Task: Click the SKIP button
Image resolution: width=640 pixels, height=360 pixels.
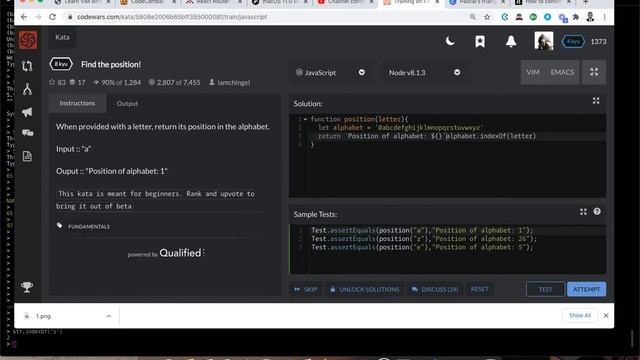Action: pyautogui.click(x=306, y=289)
